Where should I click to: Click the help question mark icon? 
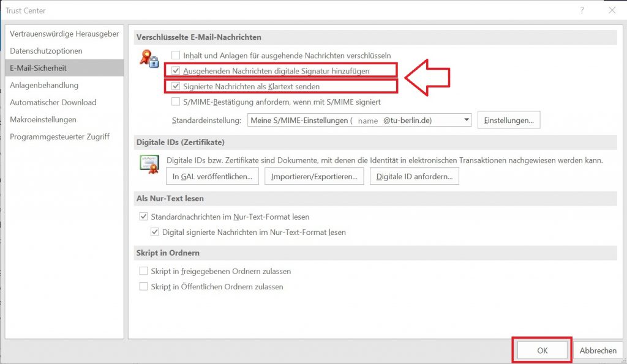(582, 10)
